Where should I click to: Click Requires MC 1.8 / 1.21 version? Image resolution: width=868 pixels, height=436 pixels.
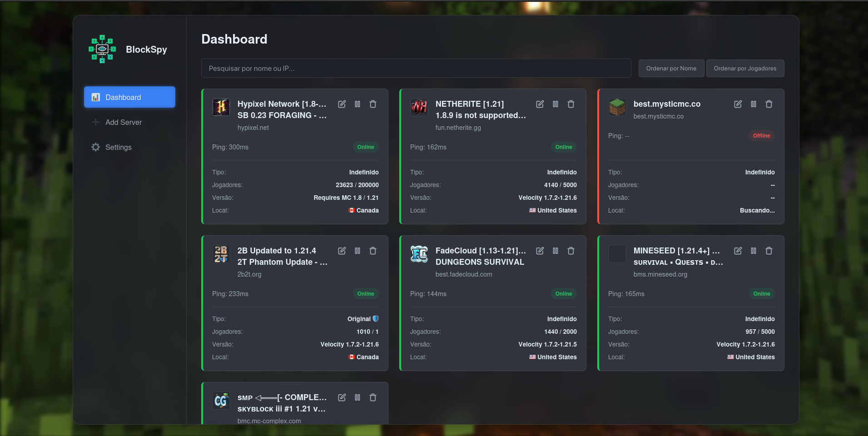point(346,198)
